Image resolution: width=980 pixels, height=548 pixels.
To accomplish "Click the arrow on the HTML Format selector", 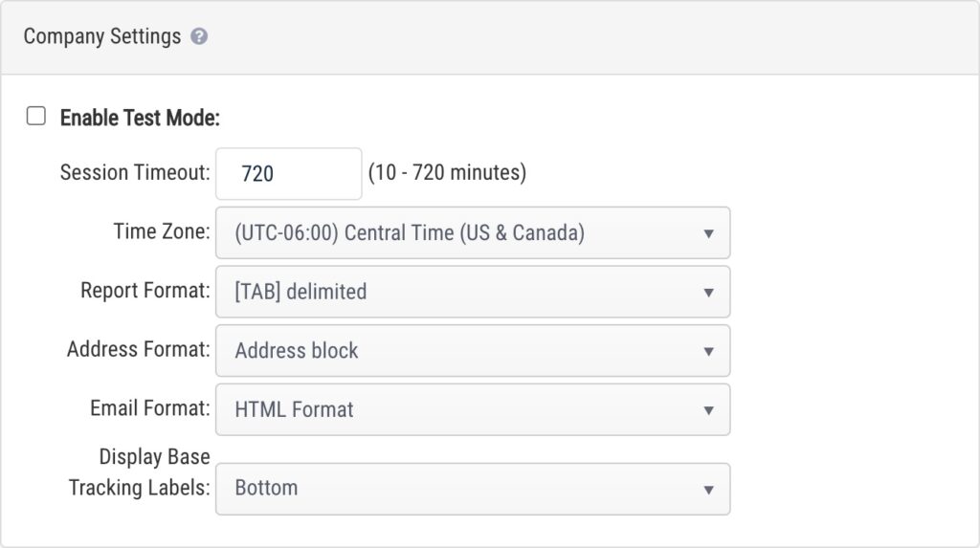I will pos(708,411).
